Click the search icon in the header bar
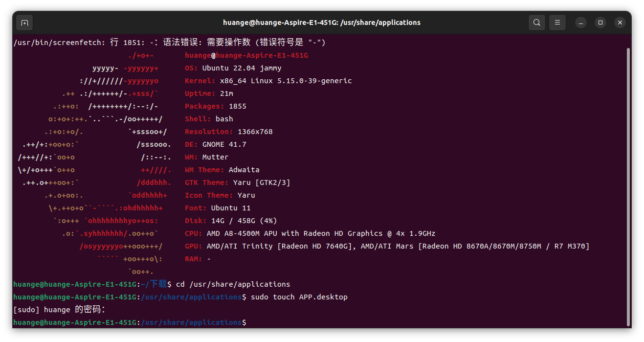 click(536, 23)
